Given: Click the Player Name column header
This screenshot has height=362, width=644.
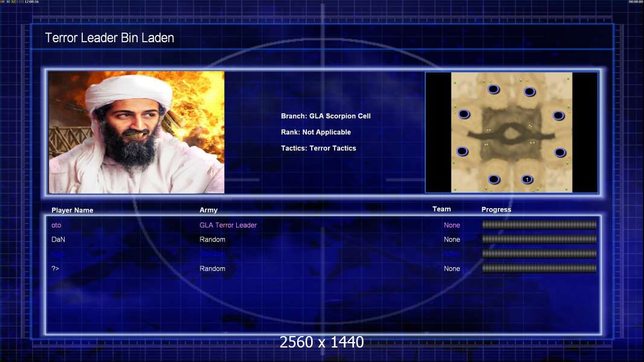Looking at the screenshot, I should tap(72, 211).
